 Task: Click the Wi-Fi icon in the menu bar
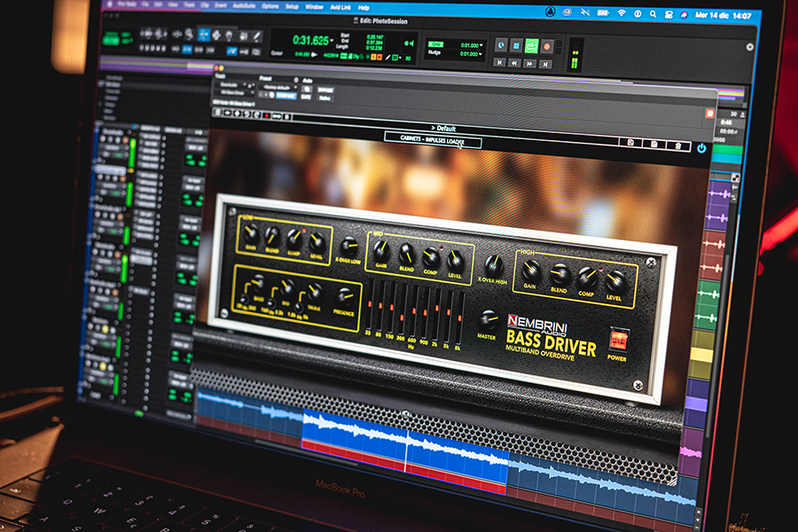pos(622,12)
